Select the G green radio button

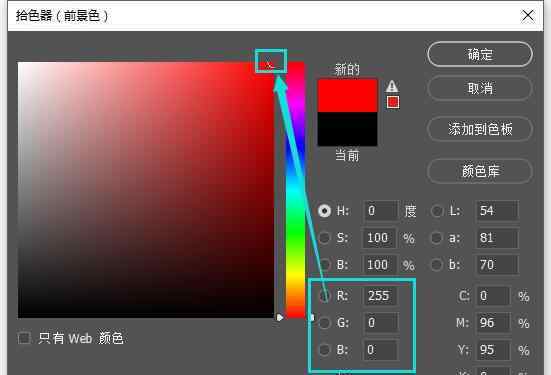[324, 322]
